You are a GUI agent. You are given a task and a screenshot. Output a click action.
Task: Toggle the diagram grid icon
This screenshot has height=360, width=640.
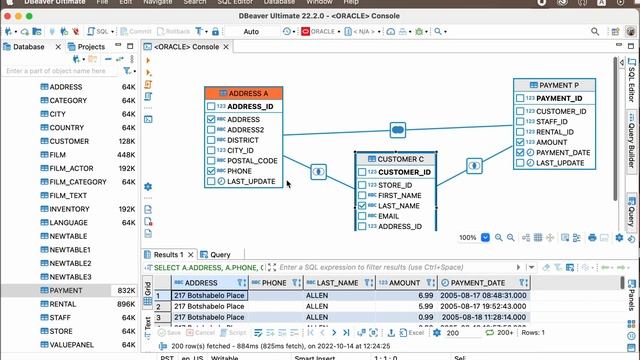point(538,238)
